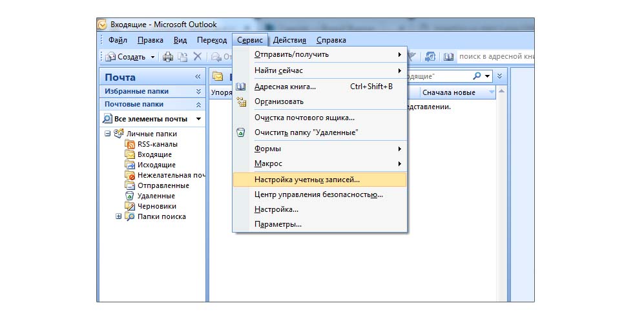The image size is (644, 323).
Task: Expand the Папки поиска tree node
Action: [118, 216]
